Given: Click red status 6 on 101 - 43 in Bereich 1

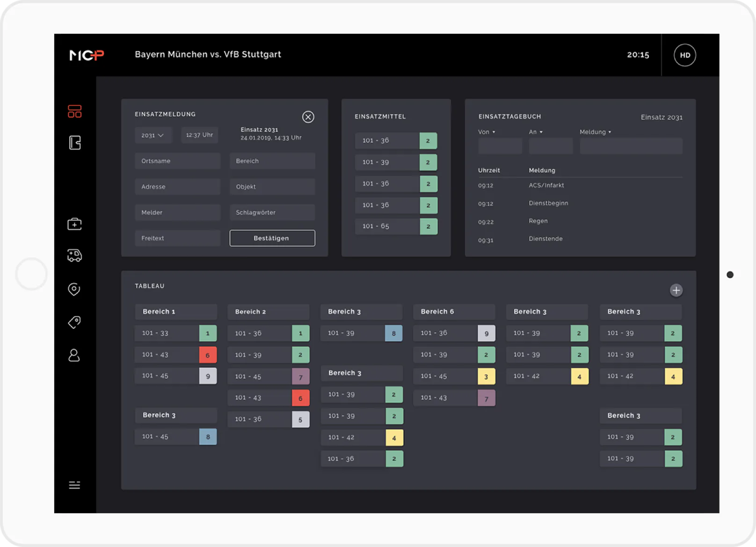Looking at the screenshot, I should pyautogui.click(x=208, y=355).
